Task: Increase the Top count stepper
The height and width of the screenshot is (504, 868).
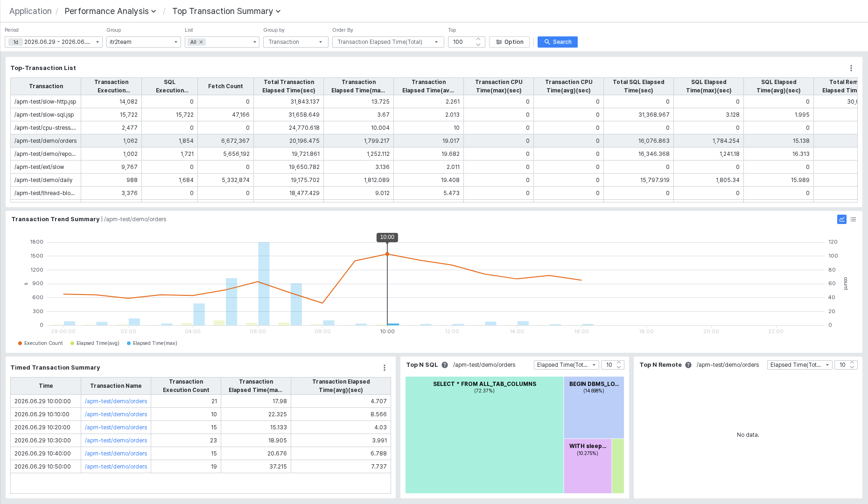Action: coord(478,39)
